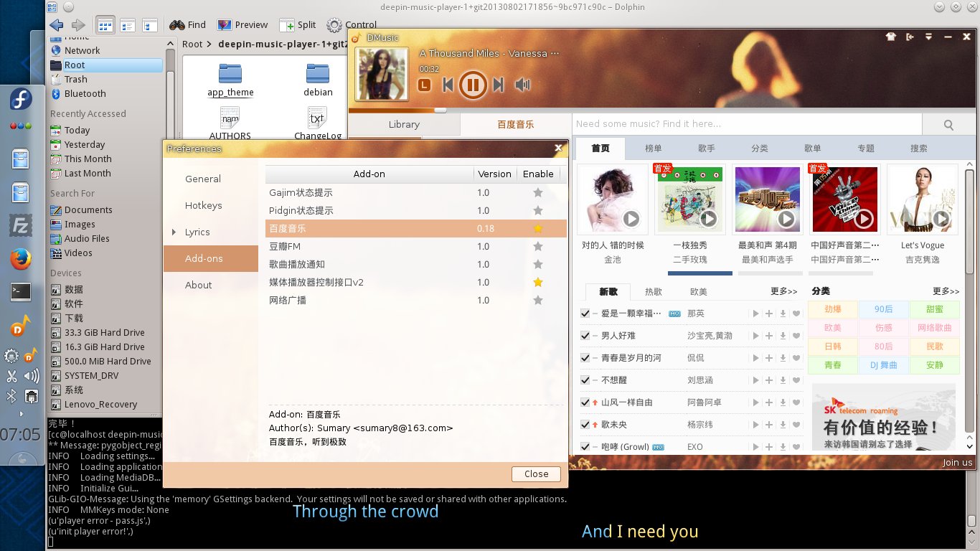
Task: Select the 劲爆 category tag
Action: click(x=832, y=309)
